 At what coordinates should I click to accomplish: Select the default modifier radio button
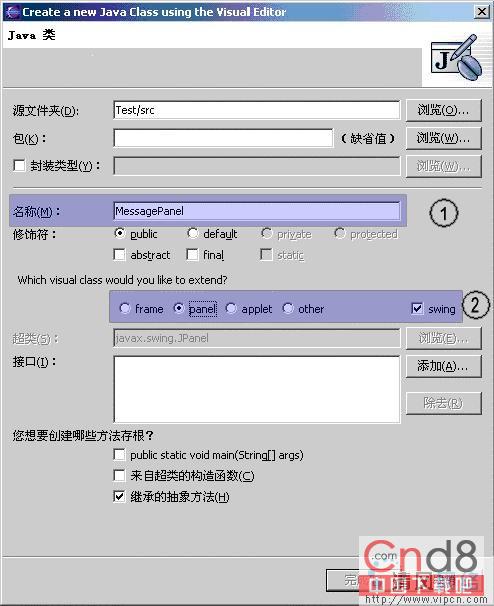[192, 233]
